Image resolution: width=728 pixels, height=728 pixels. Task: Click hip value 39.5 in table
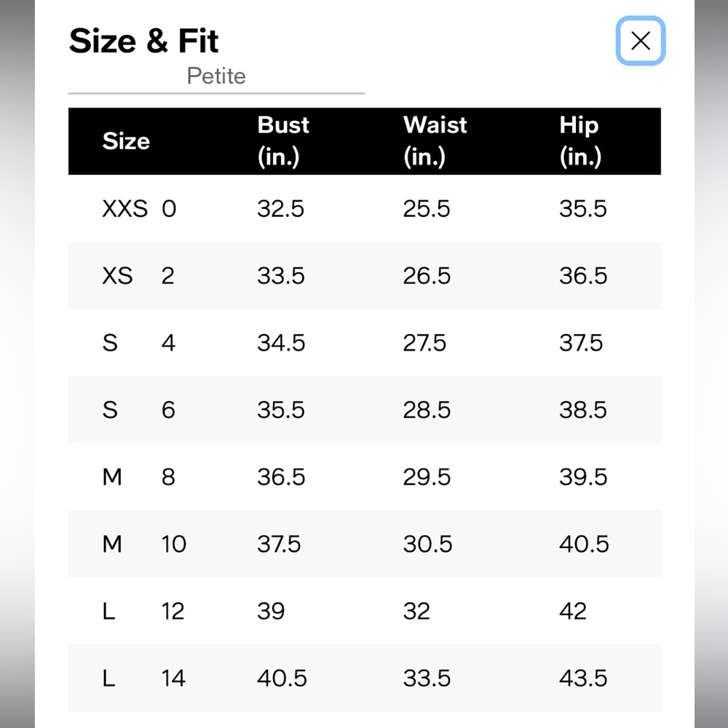[x=582, y=477]
